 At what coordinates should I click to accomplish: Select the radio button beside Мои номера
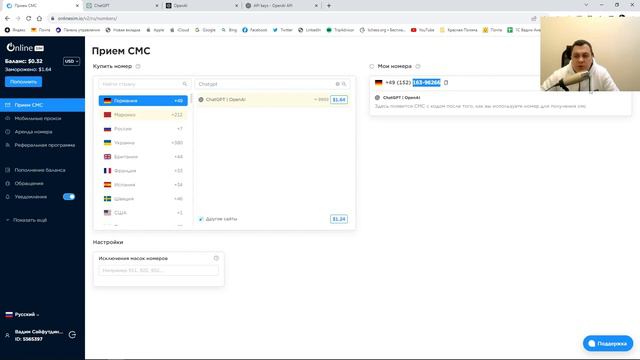pyautogui.click(x=371, y=66)
